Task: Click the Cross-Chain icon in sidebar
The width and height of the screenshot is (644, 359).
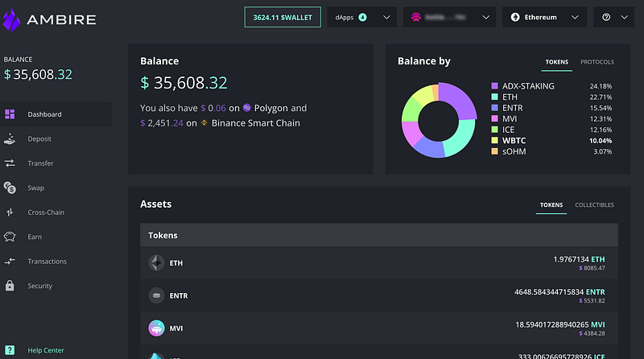Action: 10,213
